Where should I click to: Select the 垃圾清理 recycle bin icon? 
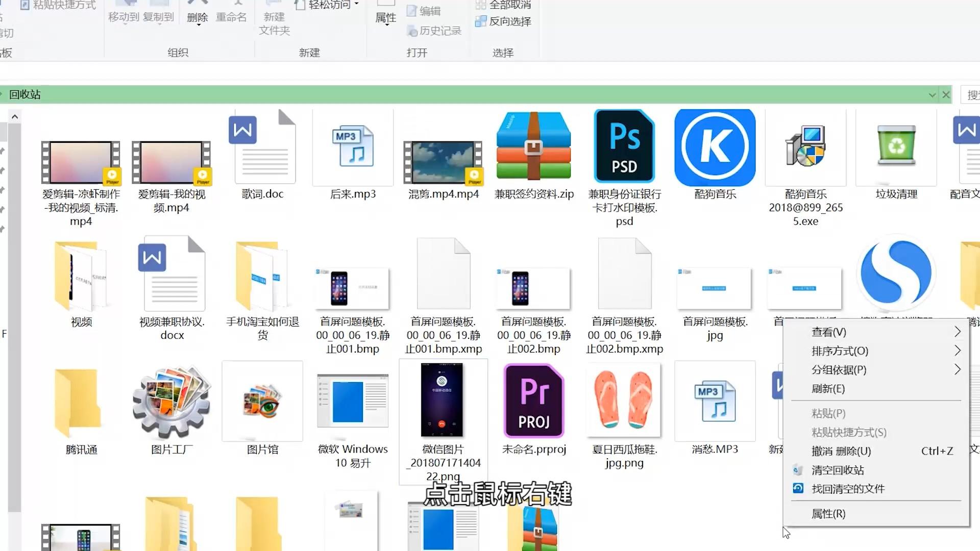pos(896,146)
